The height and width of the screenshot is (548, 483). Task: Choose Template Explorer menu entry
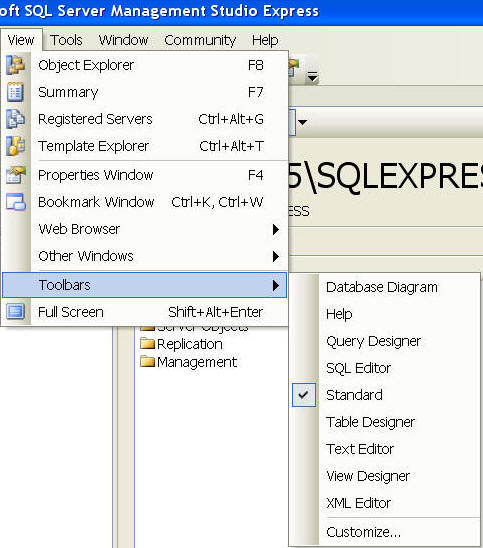tap(144, 146)
